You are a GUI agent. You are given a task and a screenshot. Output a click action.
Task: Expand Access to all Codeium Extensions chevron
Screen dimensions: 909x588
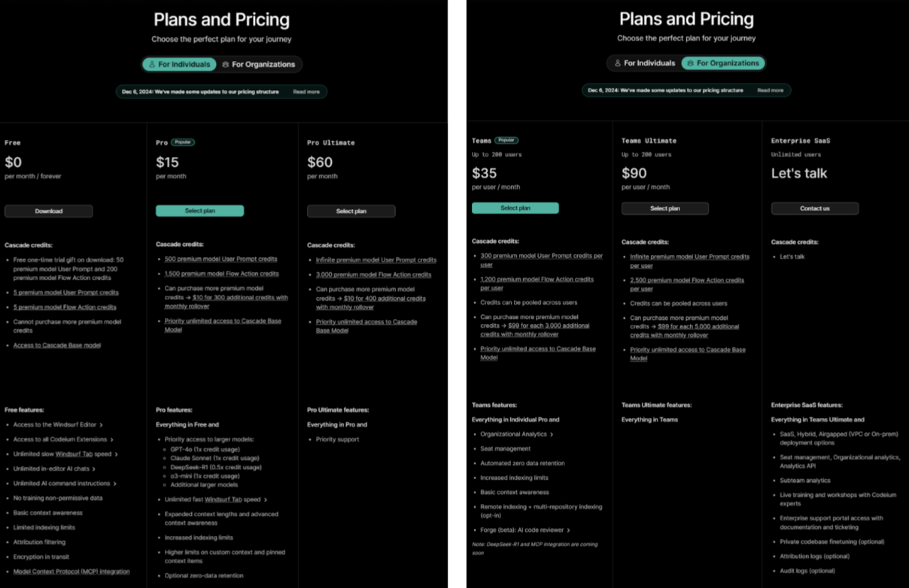111,440
